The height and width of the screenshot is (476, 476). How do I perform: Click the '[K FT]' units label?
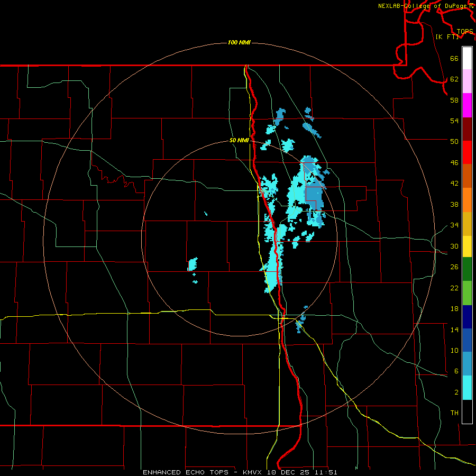pos(447,37)
